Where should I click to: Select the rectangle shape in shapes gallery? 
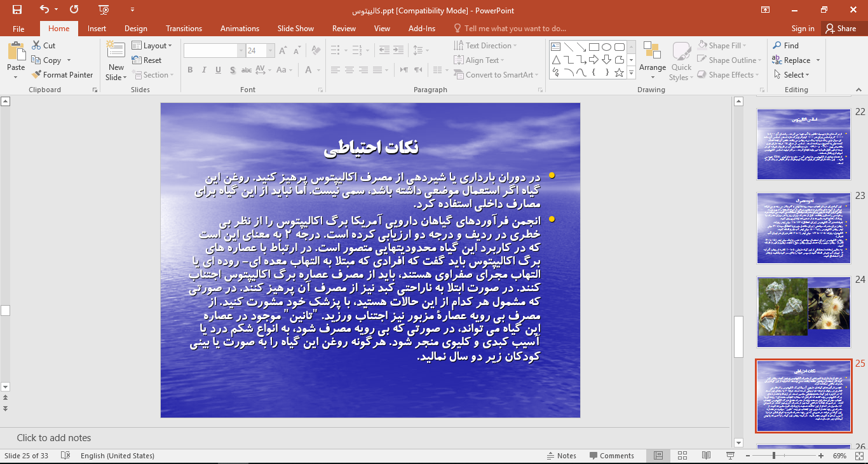tap(594, 46)
